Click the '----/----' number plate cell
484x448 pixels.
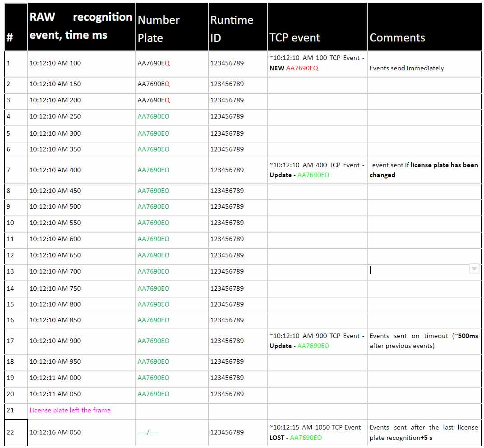point(148,432)
